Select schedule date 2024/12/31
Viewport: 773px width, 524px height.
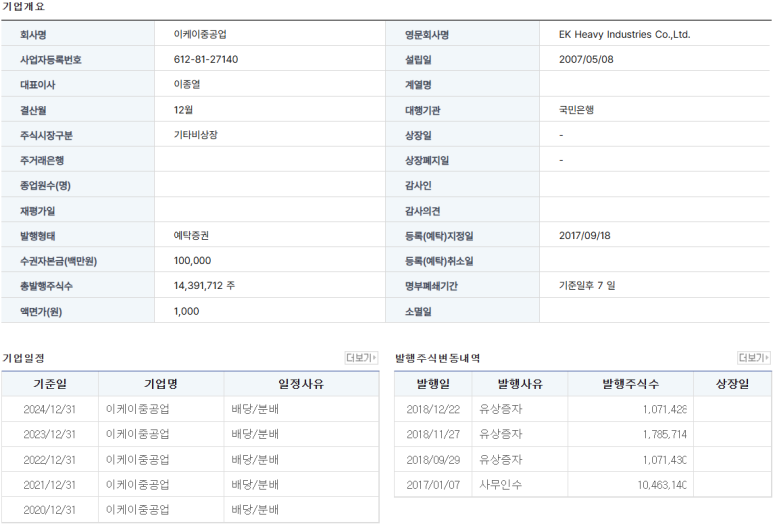[x=49, y=409]
